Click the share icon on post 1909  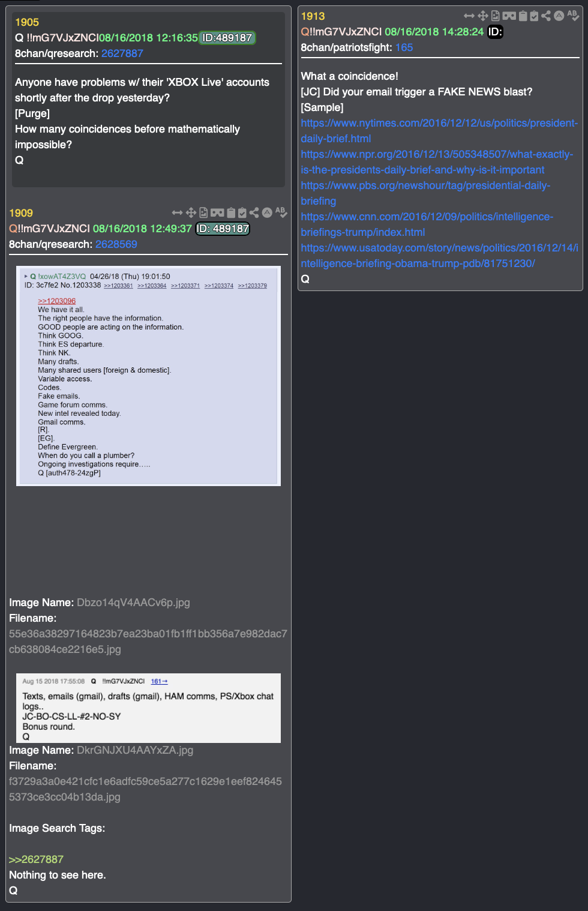pos(254,212)
